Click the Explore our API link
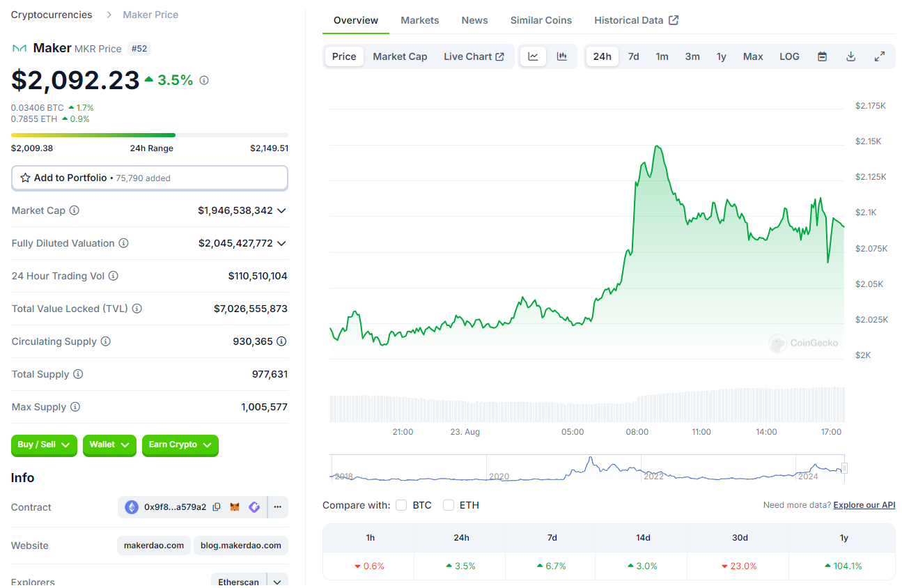This screenshot has width=902, height=588. [x=864, y=505]
